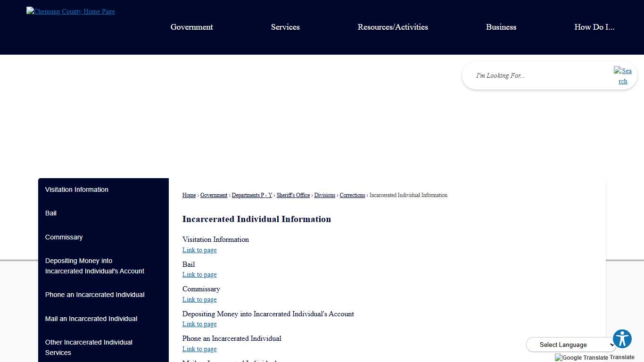Open the Select Language dropdown
Image resolution: width=644 pixels, height=362 pixels.
570,345
